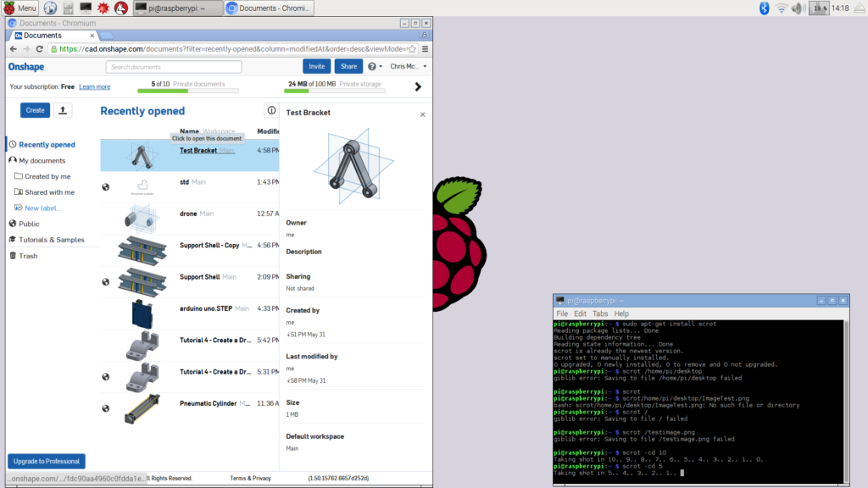Image resolution: width=868 pixels, height=488 pixels.
Task: Select Shared with me filter
Action: tap(49, 192)
